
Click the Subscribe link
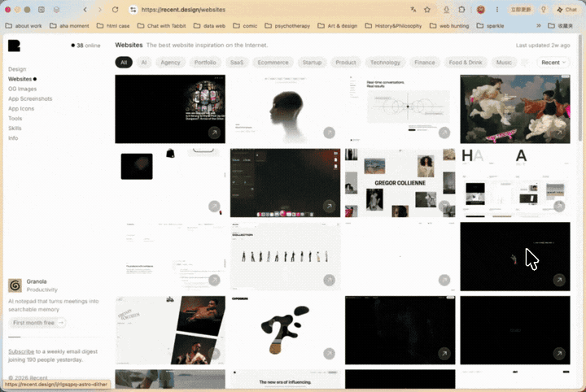[x=21, y=351]
